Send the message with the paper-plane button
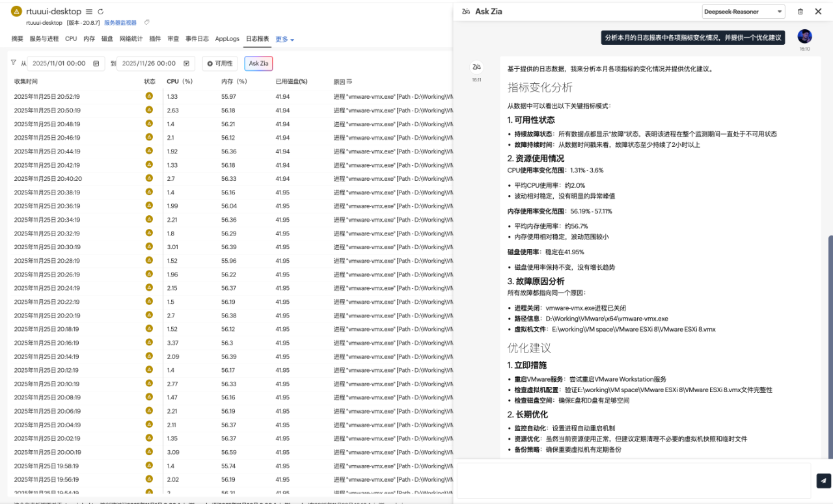This screenshot has width=833, height=504. 824,481
